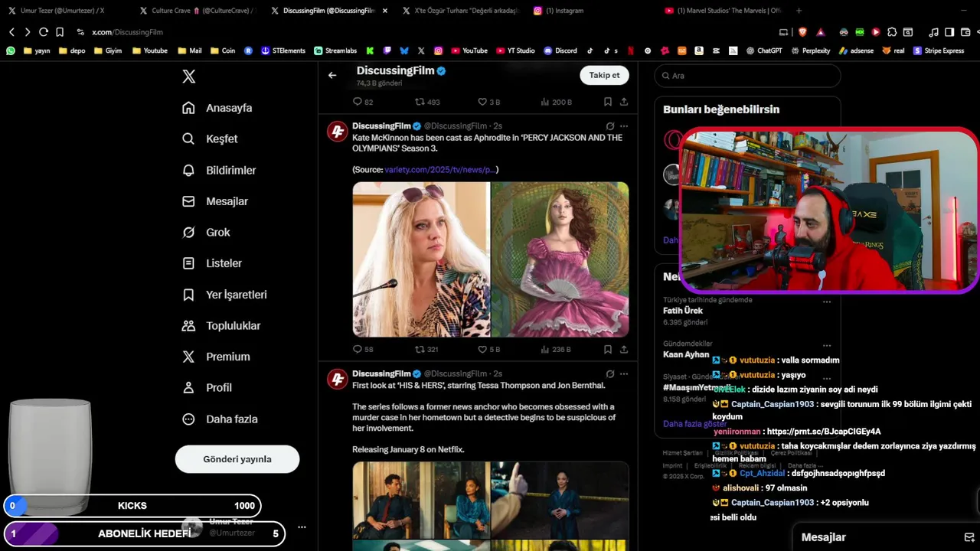This screenshot has height=551, width=980.
Task: Open the Perplexity bookmark
Action: click(811, 51)
